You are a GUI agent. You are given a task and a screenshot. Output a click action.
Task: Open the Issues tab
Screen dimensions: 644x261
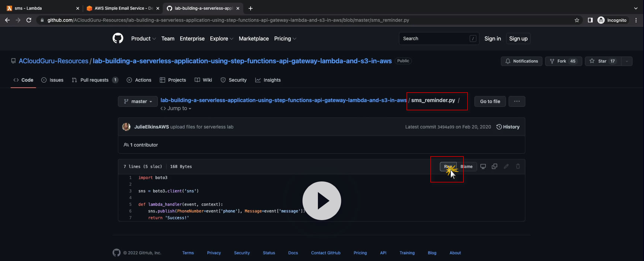[x=52, y=80]
